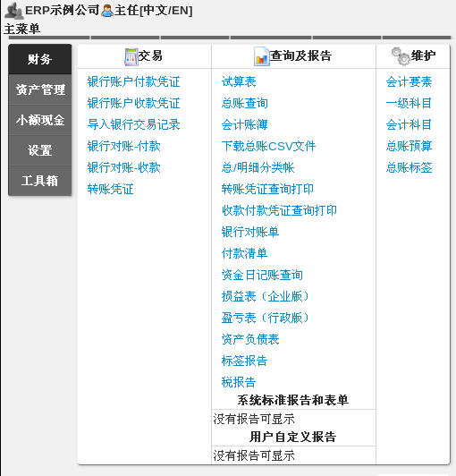Click the chart report icon beside 查询及报告
Viewport: 456px width, 476px height.
(x=262, y=56)
